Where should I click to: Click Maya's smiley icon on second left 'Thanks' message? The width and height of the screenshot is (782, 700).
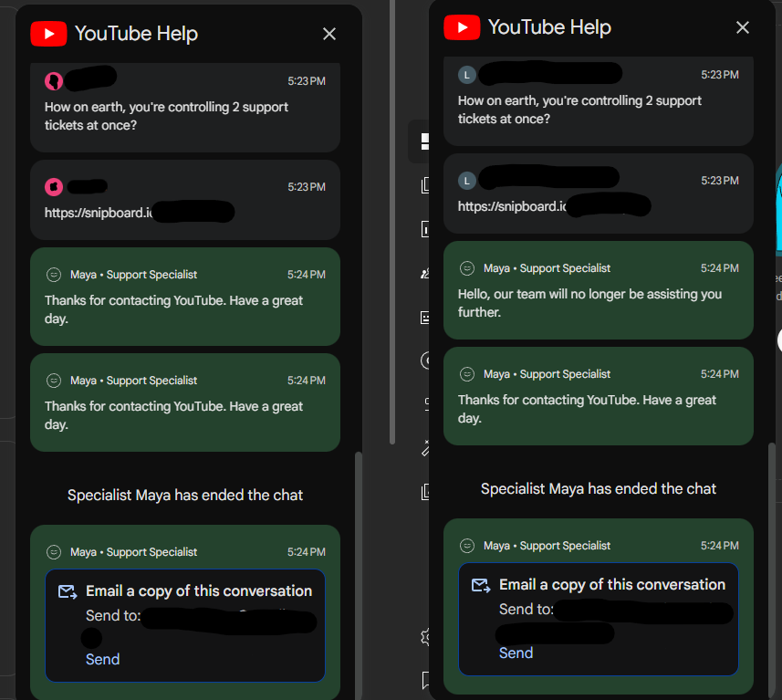(x=53, y=381)
